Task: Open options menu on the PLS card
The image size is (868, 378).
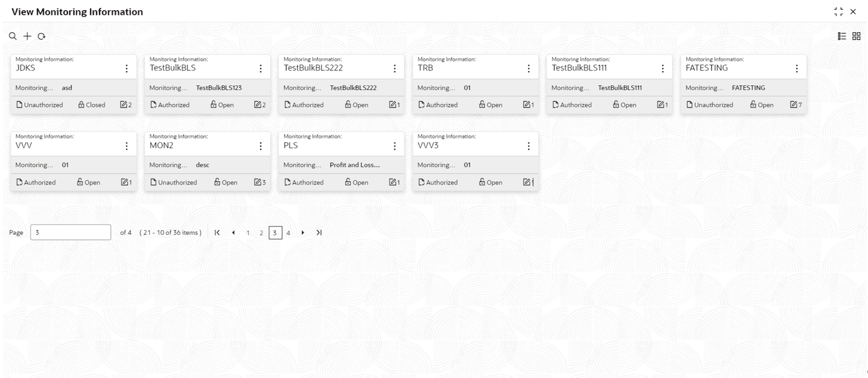Action: point(394,145)
